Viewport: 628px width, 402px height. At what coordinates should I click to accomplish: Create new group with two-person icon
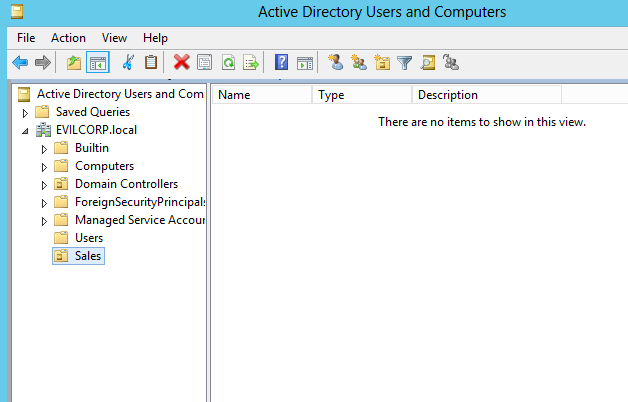click(x=358, y=62)
